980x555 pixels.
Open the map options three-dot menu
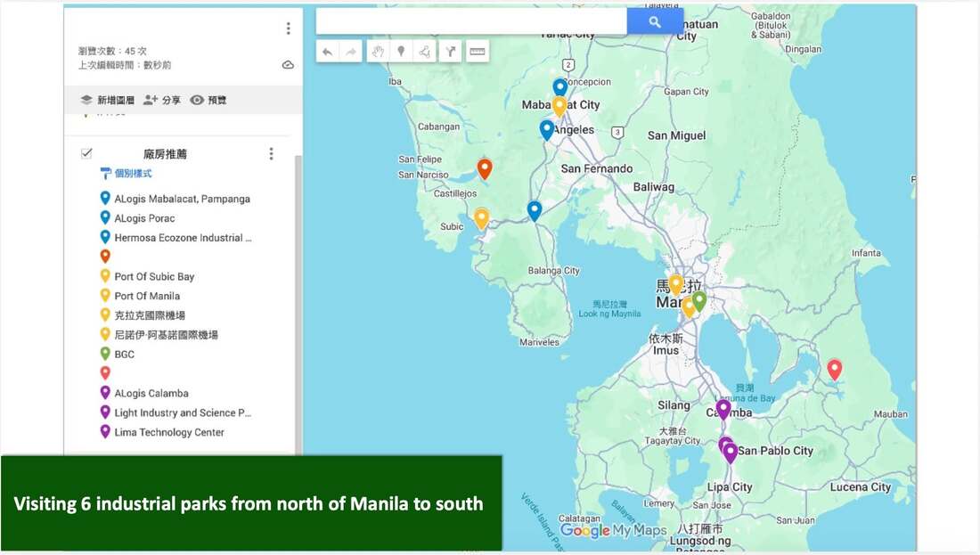point(288,29)
